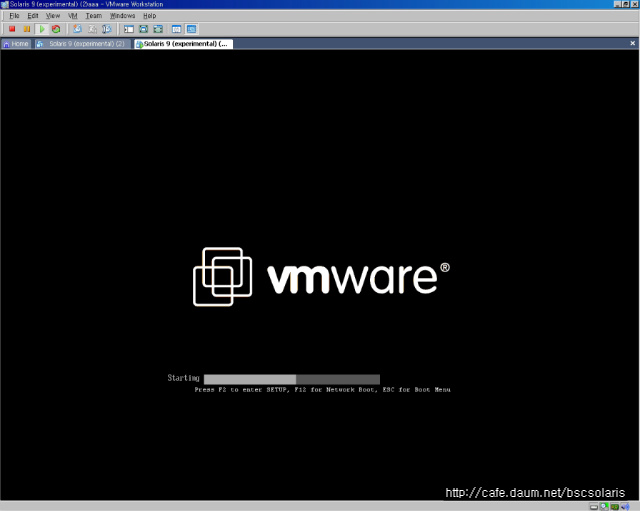Toggle the sidebar view icon
The height and width of the screenshot is (511, 640).
coord(129,29)
